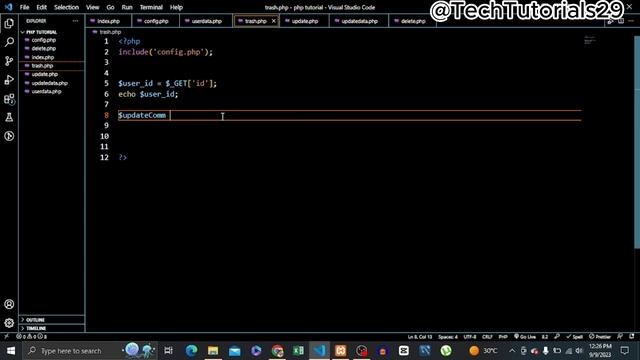Open the Edit menu
Viewport: 640px width, 360px height.
pyautogui.click(x=41, y=7)
